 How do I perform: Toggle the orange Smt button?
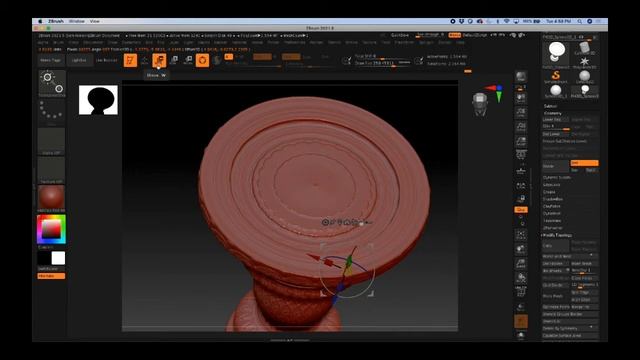coord(584,163)
